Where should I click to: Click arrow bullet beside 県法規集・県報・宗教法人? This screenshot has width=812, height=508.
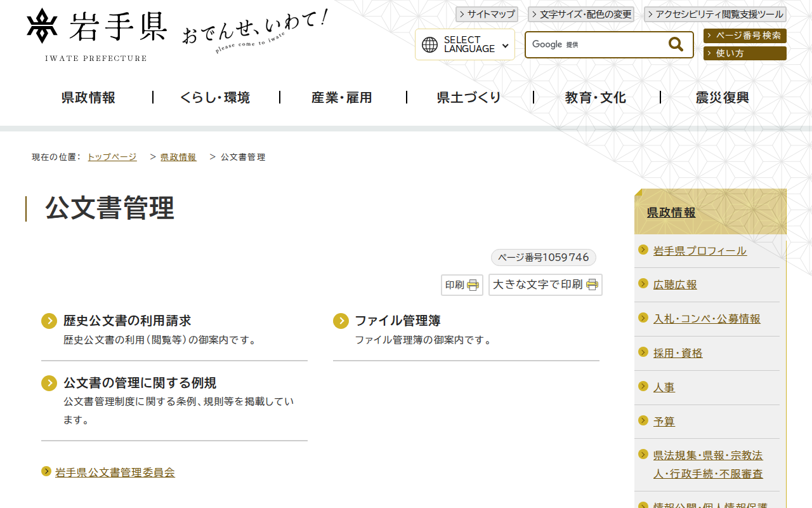point(643,455)
